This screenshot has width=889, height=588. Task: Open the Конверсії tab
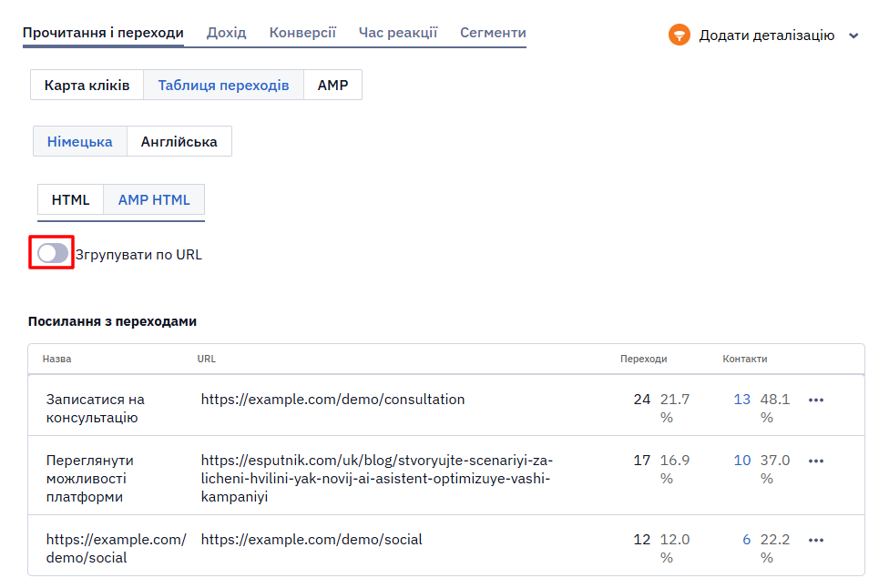[302, 33]
